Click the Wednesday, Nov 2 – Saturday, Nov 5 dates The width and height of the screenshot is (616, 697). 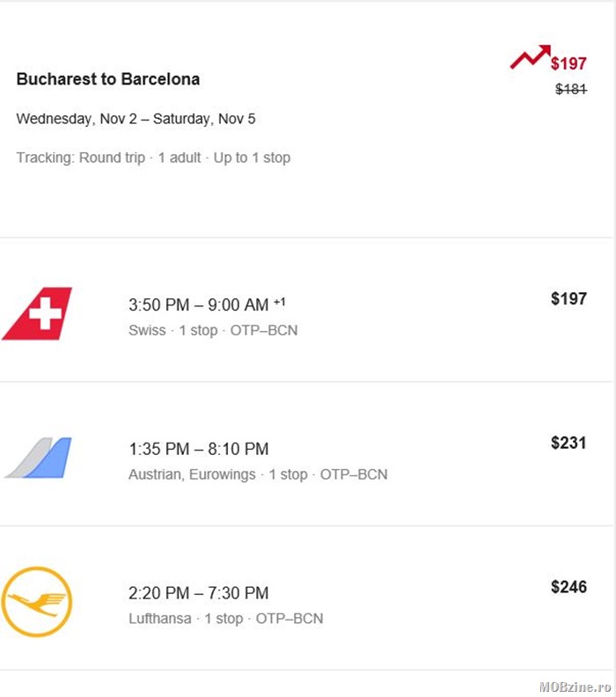tap(136, 119)
